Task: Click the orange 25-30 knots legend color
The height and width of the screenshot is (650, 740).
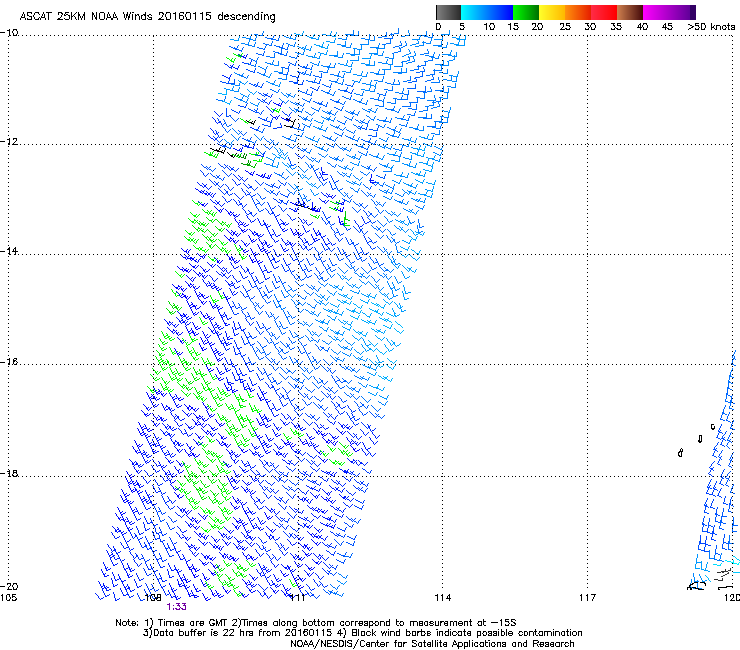Action: click(x=578, y=12)
